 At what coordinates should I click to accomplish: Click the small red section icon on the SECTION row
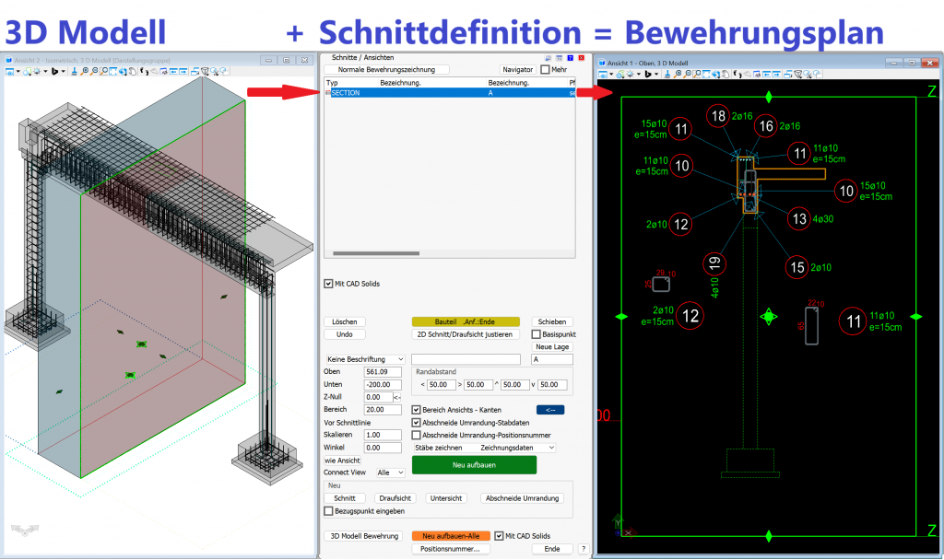tap(328, 91)
